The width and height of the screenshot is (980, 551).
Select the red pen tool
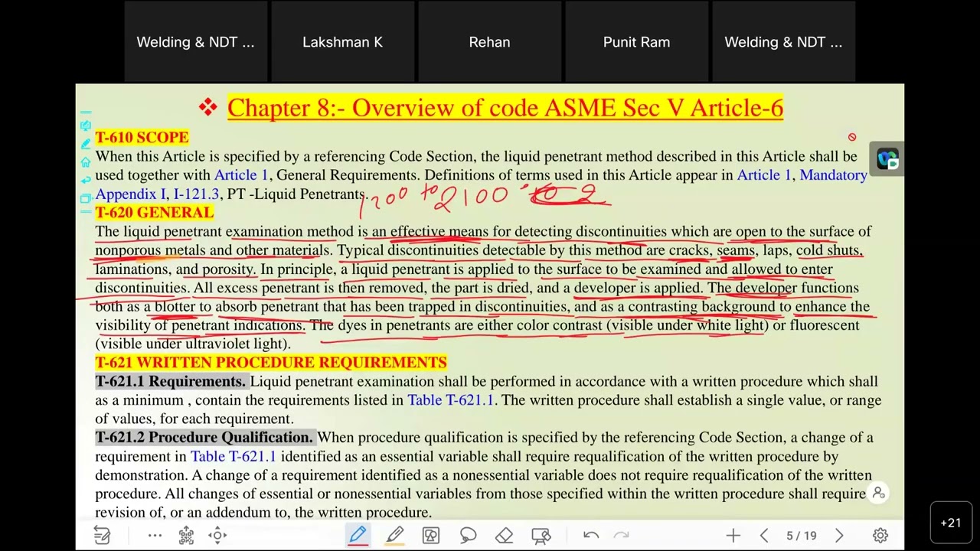[x=358, y=535]
